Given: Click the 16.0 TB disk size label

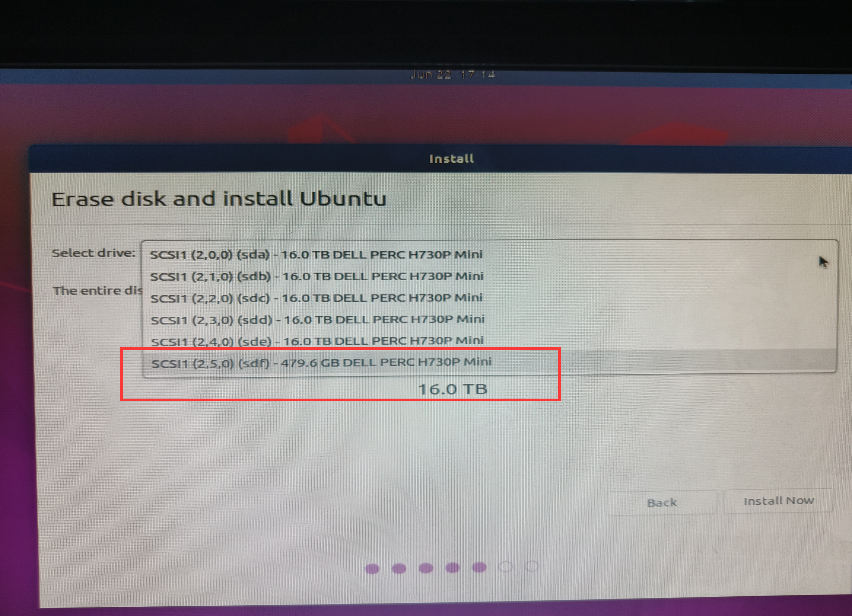Looking at the screenshot, I should 453,389.
